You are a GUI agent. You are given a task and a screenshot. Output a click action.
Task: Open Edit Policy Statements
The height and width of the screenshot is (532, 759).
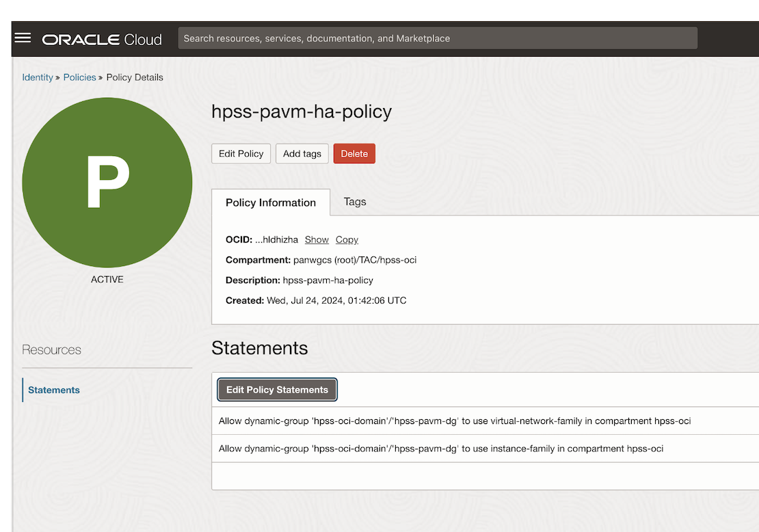click(277, 390)
